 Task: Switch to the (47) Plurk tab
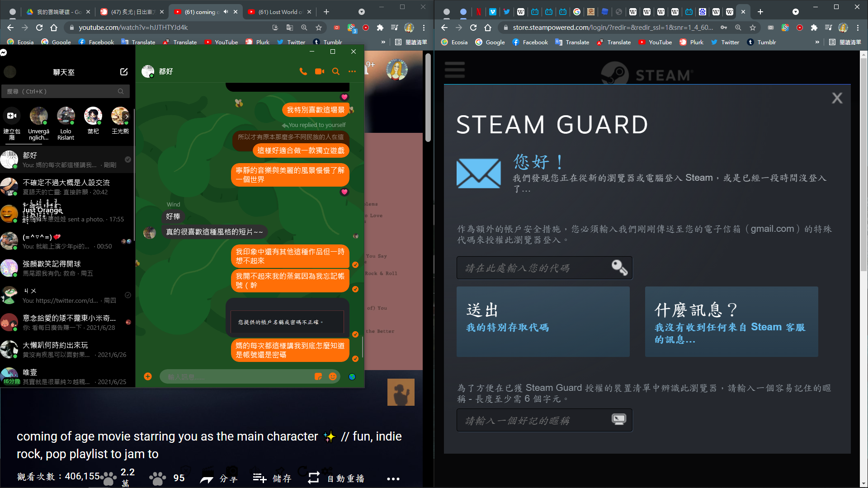(x=132, y=12)
